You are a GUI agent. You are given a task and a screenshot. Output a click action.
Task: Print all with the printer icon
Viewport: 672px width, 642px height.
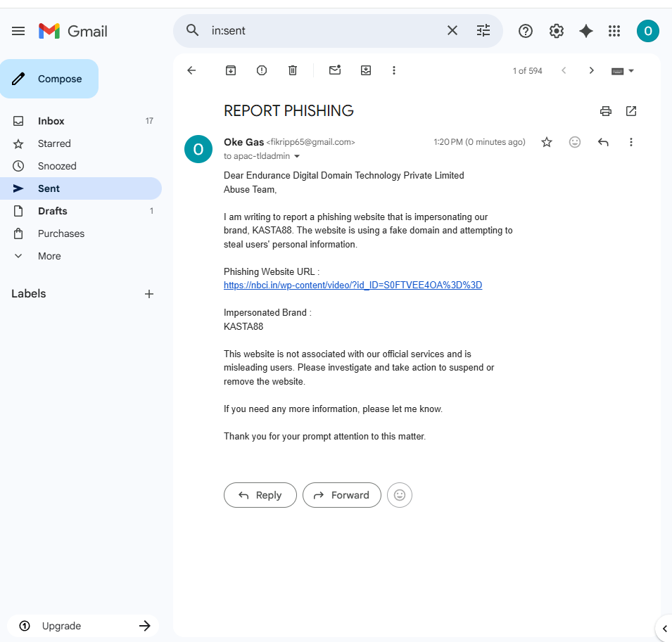(606, 111)
